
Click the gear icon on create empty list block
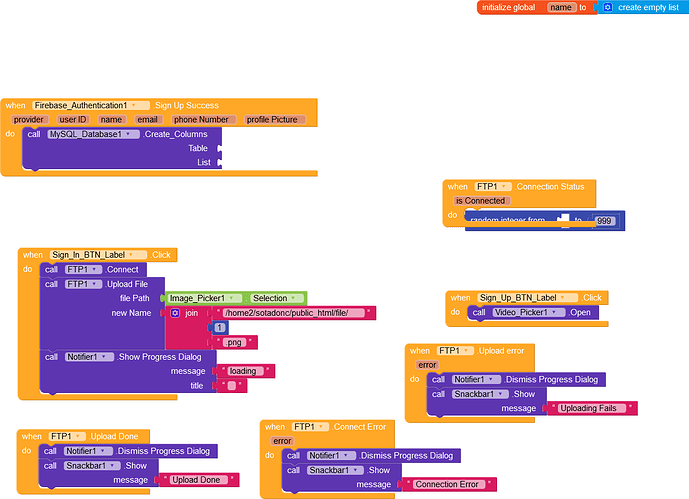[607, 7]
